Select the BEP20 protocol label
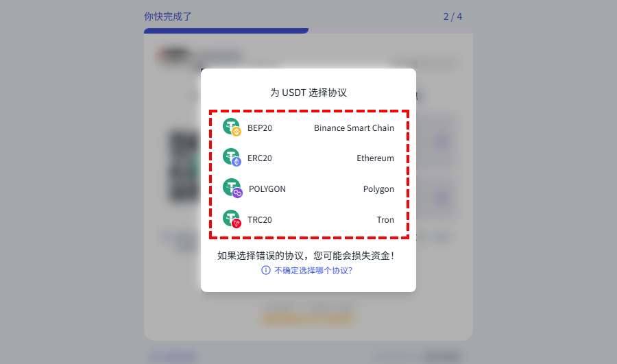This screenshot has height=364, width=617. pyautogui.click(x=260, y=128)
